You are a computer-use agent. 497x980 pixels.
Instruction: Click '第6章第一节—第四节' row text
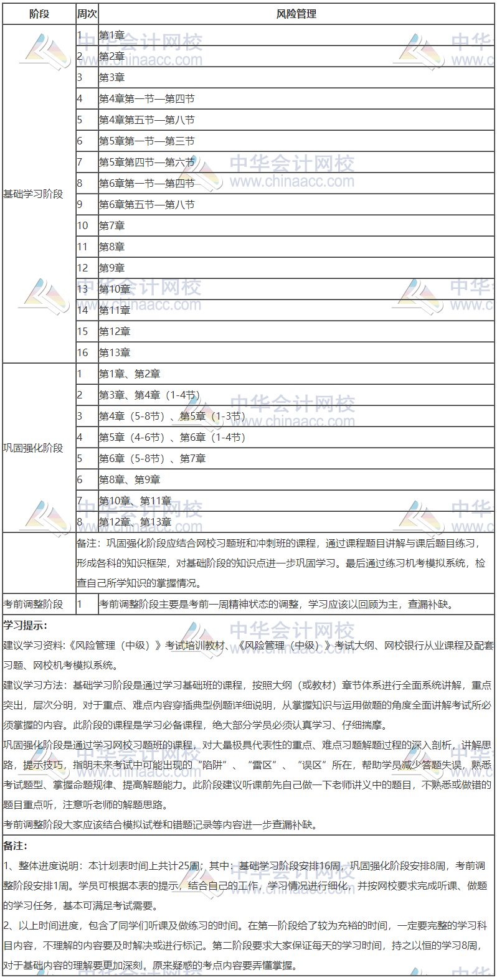click(147, 184)
